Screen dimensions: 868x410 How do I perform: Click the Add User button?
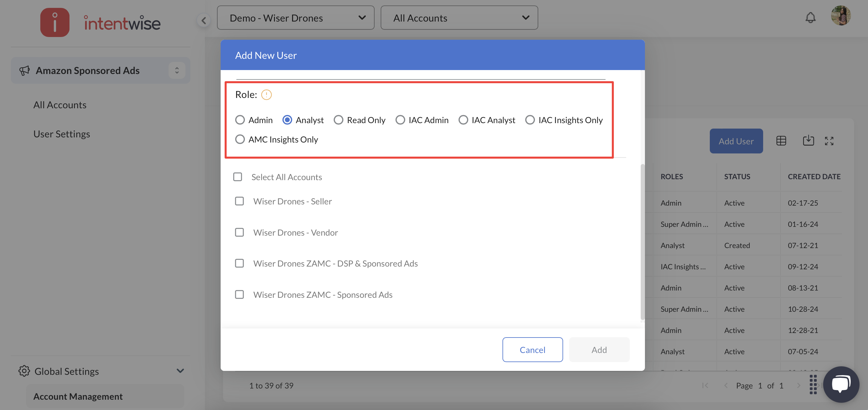[x=736, y=141]
